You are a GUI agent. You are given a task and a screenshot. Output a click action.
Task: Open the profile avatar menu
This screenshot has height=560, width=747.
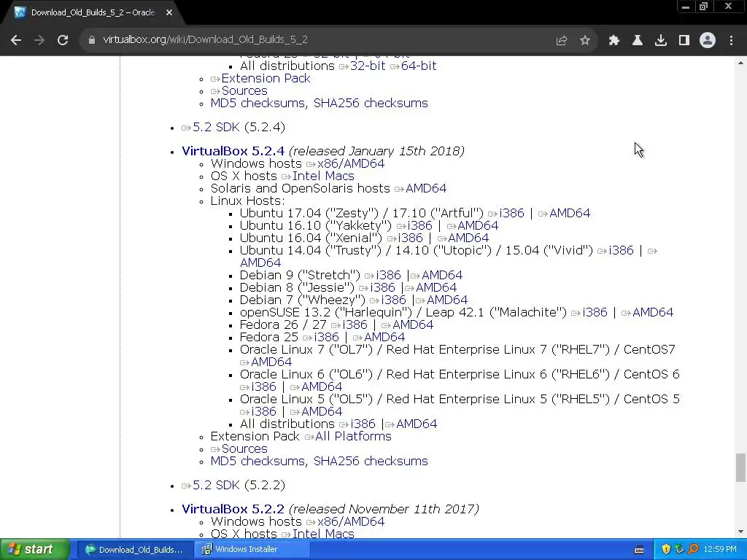[x=708, y=41]
